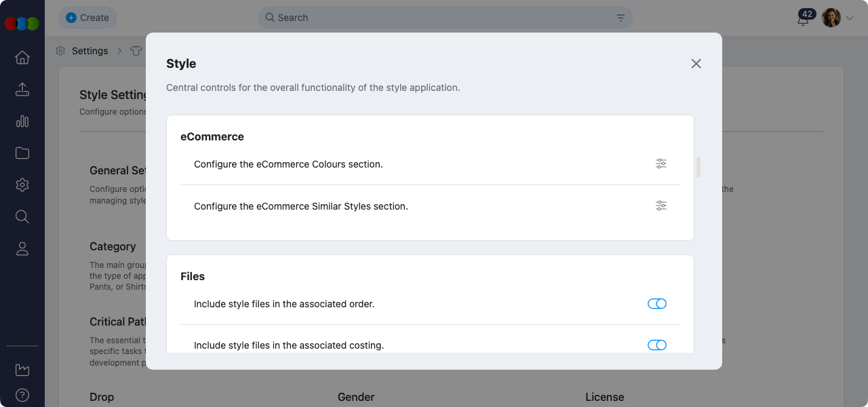
Task: Open the user profile icon in the sidebar
Action: pyautogui.click(x=22, y=249)
